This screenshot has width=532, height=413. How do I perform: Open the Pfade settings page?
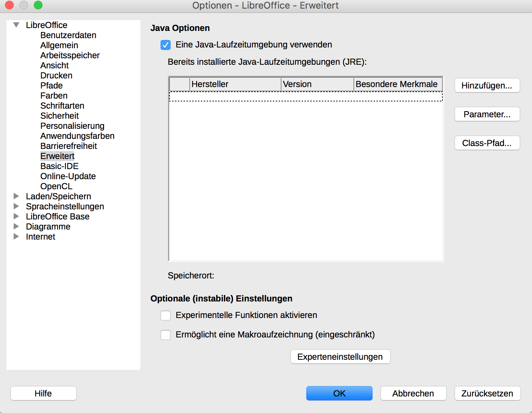51,86
